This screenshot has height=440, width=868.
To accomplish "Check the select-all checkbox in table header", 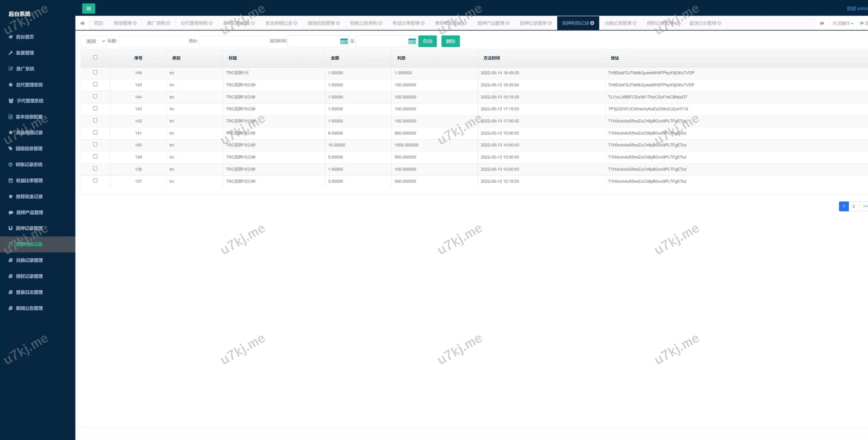I will coord(95,57).
